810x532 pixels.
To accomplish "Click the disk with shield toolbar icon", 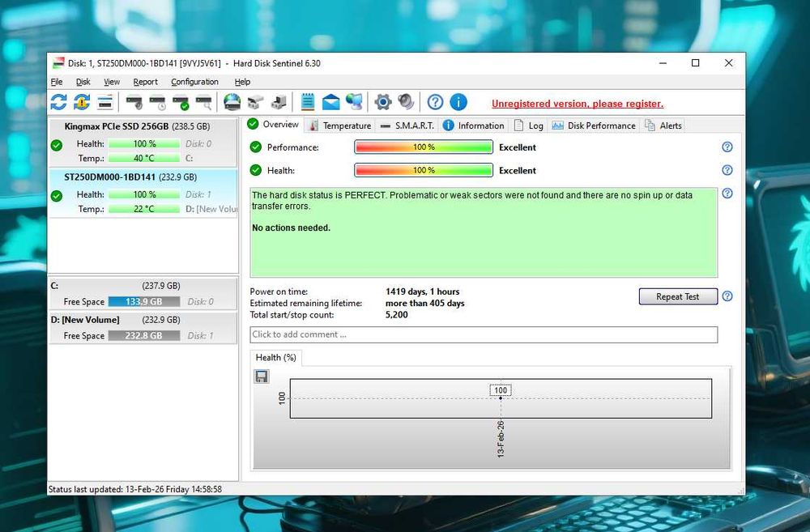I will click(x=134, y=102).
